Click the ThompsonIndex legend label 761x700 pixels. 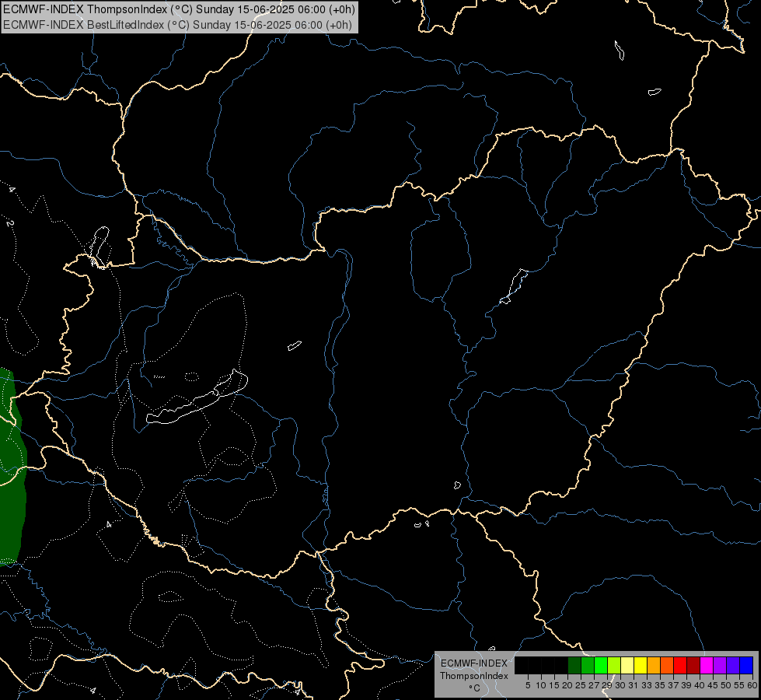tap(473, 676)
